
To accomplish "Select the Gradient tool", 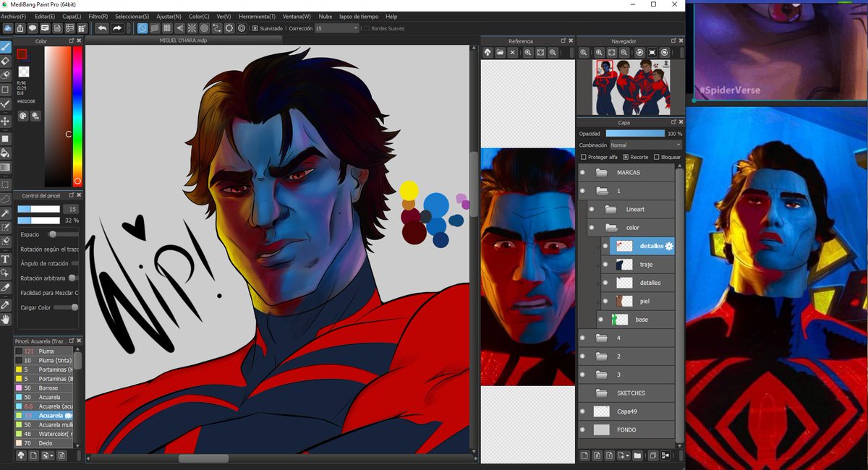I will click(x=6, y=167).
